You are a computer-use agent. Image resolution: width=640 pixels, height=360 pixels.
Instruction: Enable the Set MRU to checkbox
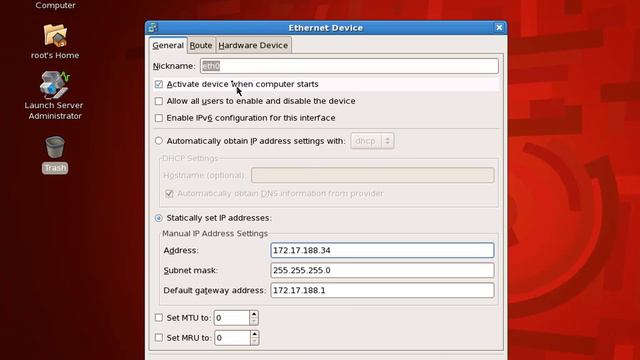159,338
